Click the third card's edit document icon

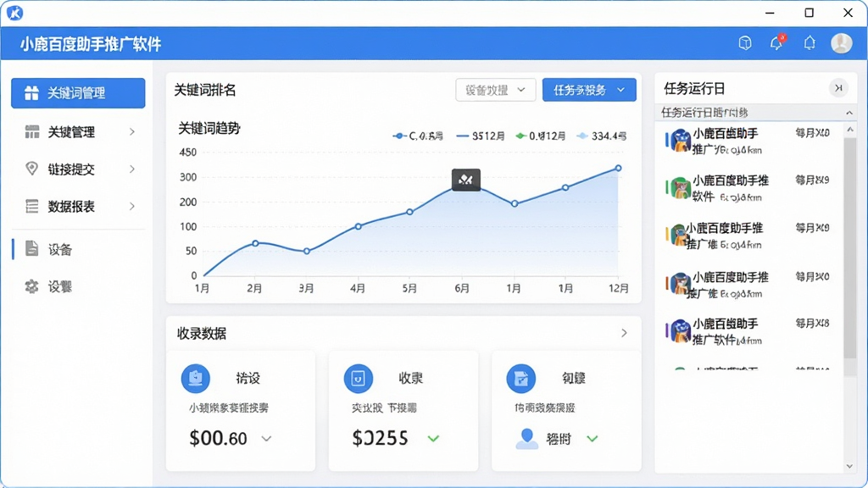(521, 378)
